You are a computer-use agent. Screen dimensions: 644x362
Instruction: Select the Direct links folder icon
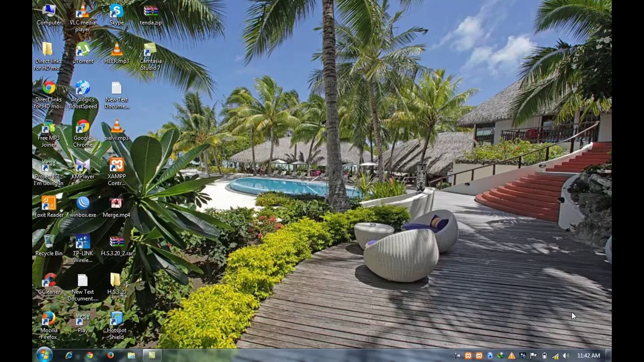[49, 56]
